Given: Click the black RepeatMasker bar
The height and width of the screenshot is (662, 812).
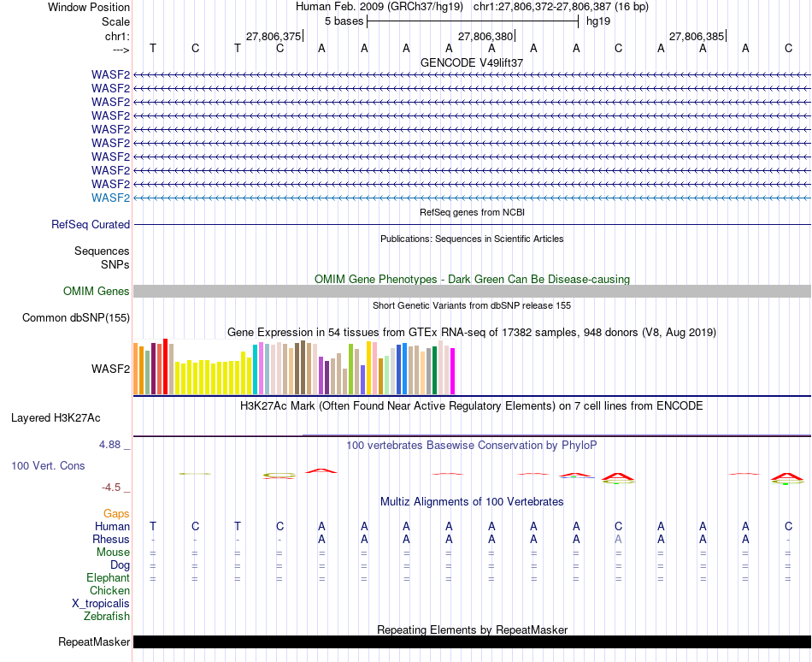Looking at the screenshot, I should 472,641.
